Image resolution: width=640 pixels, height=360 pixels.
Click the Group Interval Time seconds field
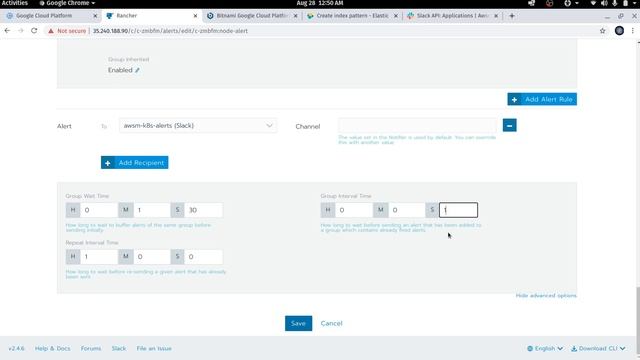[x=458, y=210]
